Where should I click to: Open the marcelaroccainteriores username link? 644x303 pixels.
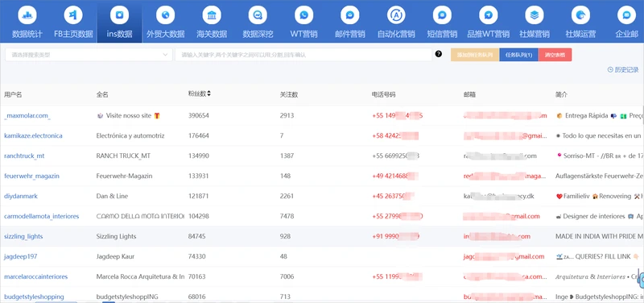(x=35, y=276)
